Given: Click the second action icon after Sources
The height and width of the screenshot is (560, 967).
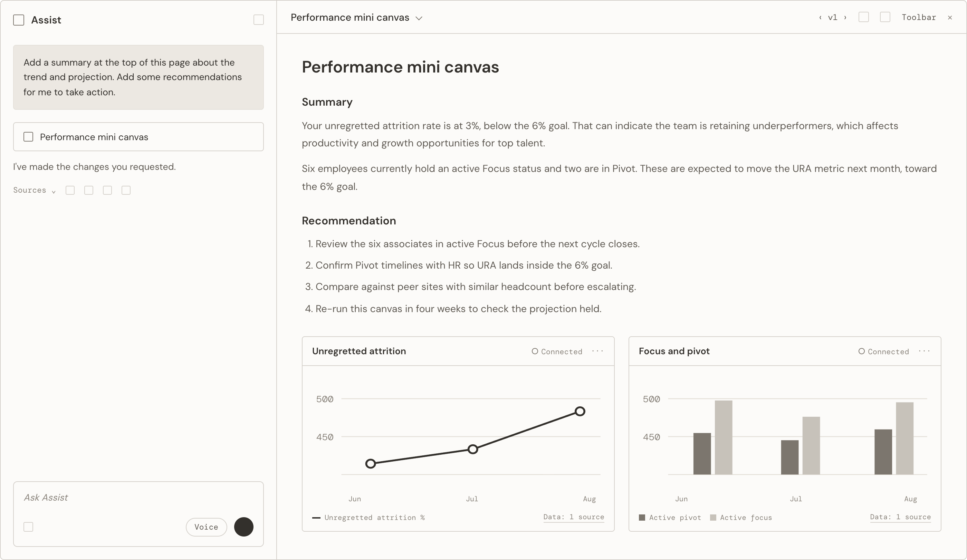Looking at the screenshot, I should point(89,190).
